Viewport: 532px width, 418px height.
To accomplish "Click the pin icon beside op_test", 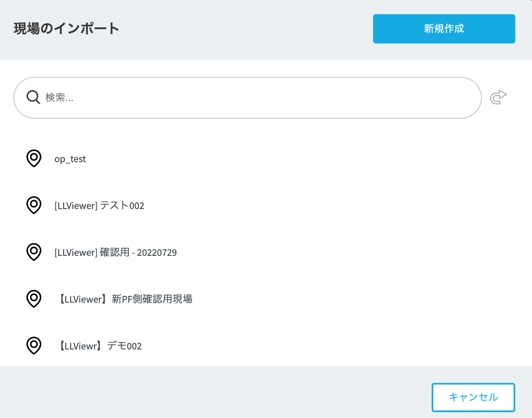I will click(x=34, y=158).
